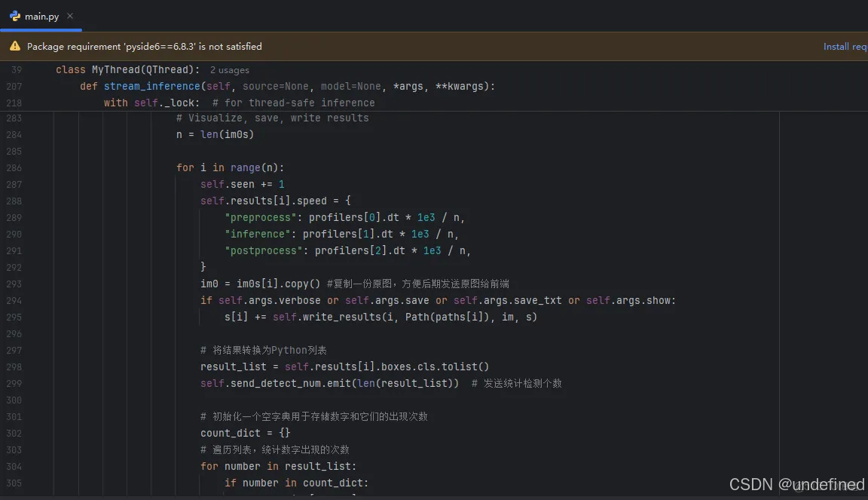Select the main.py editor tab

click(41, 16)
